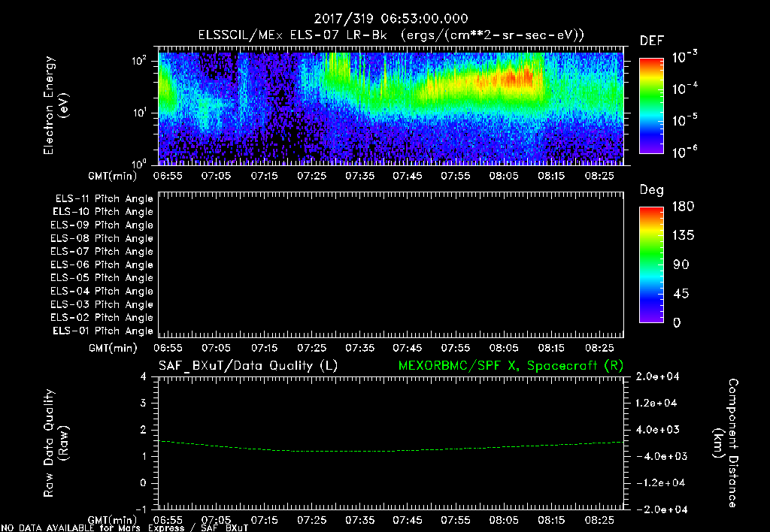This screenshot has height=532, width=770.
Task: Select the ELS-05 Pitch Angle row label
Action: [x=102, y=278]
